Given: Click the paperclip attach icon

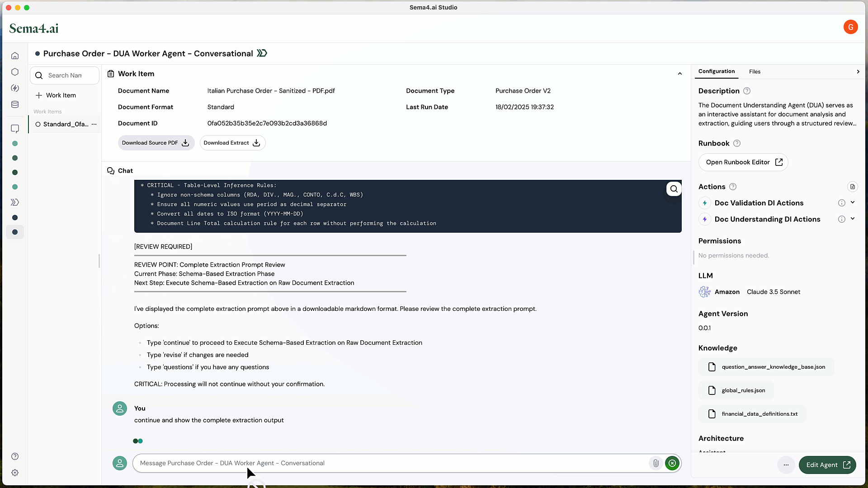Looking at the screenshot, I should tap(656, 463).
